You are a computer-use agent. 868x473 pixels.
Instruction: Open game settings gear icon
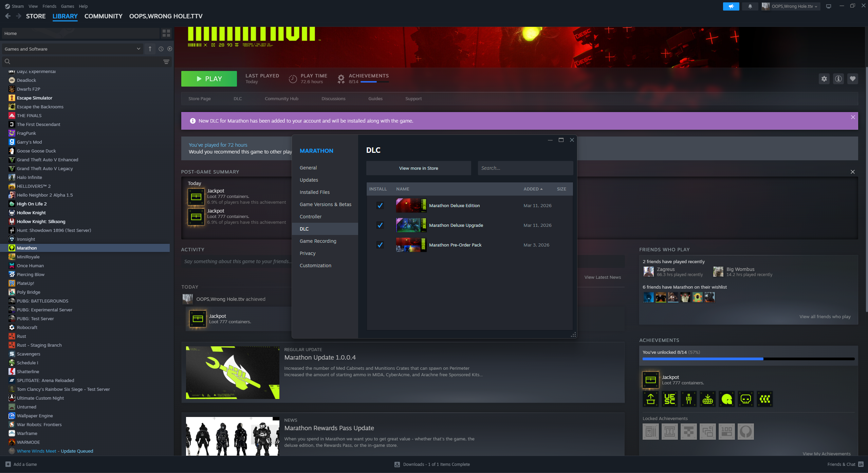(x=824, y=79)
